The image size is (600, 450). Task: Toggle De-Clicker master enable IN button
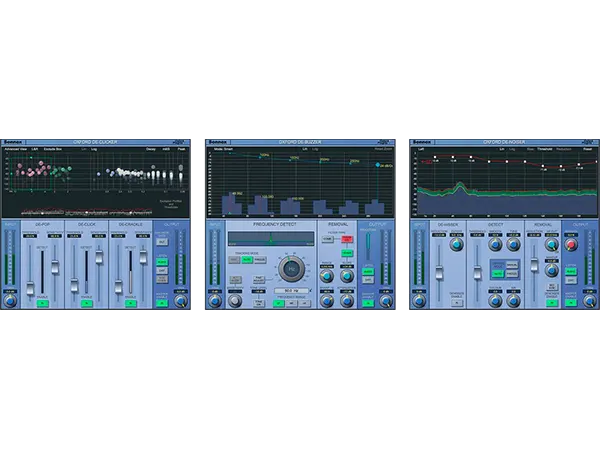tap(162, 303)
